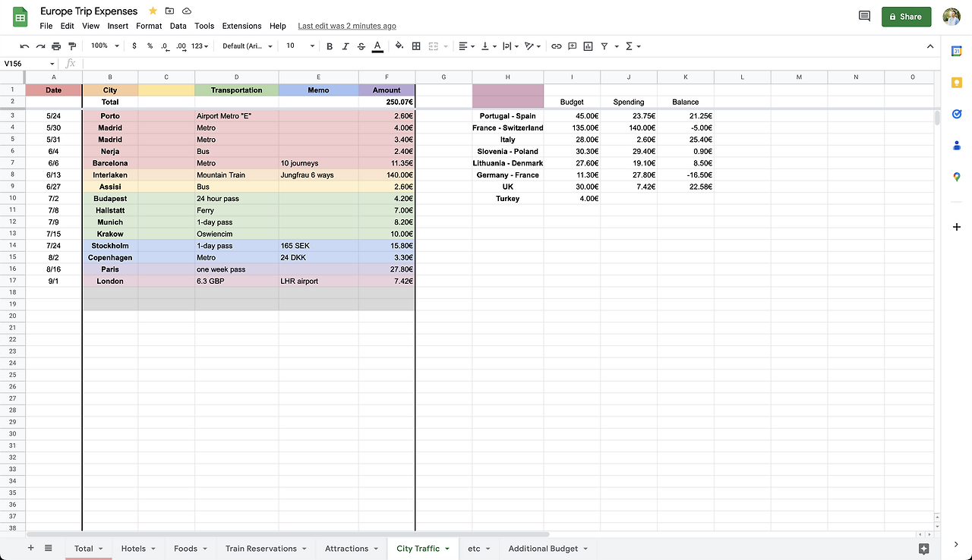972x560 pixels.
Task: Open Google Calendar in the sidebar
Action: (957, 52)
